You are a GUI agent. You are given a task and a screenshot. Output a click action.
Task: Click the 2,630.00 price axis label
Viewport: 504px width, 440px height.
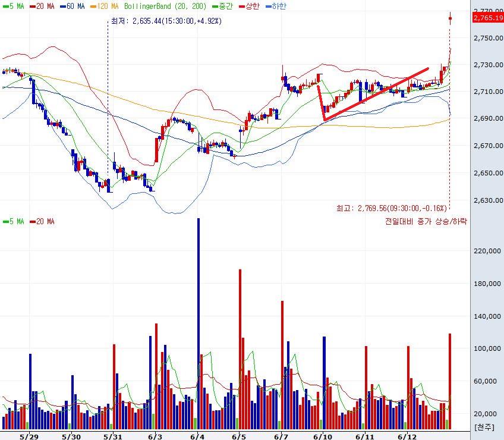point(489,200)
